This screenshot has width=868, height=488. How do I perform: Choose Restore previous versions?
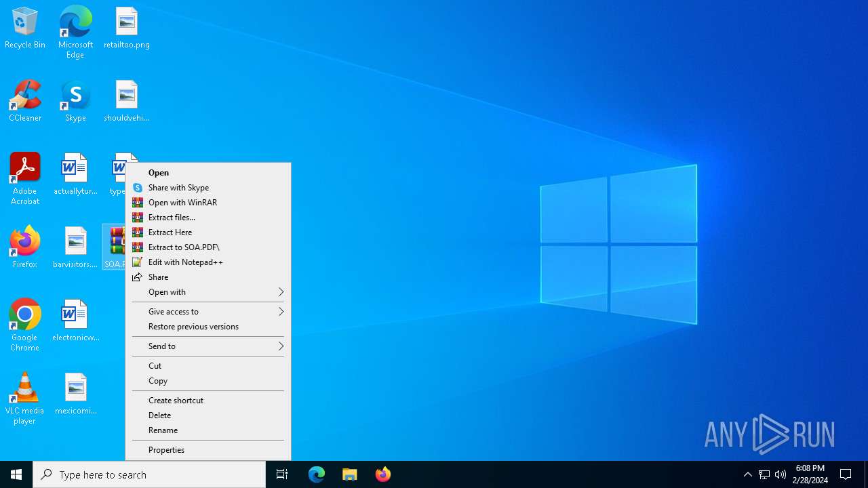click(x=208, y=327)
